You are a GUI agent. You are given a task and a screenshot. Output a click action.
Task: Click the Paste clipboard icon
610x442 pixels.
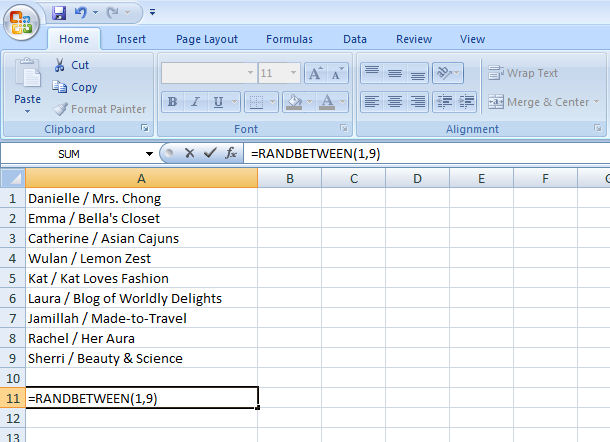(27, 73)
